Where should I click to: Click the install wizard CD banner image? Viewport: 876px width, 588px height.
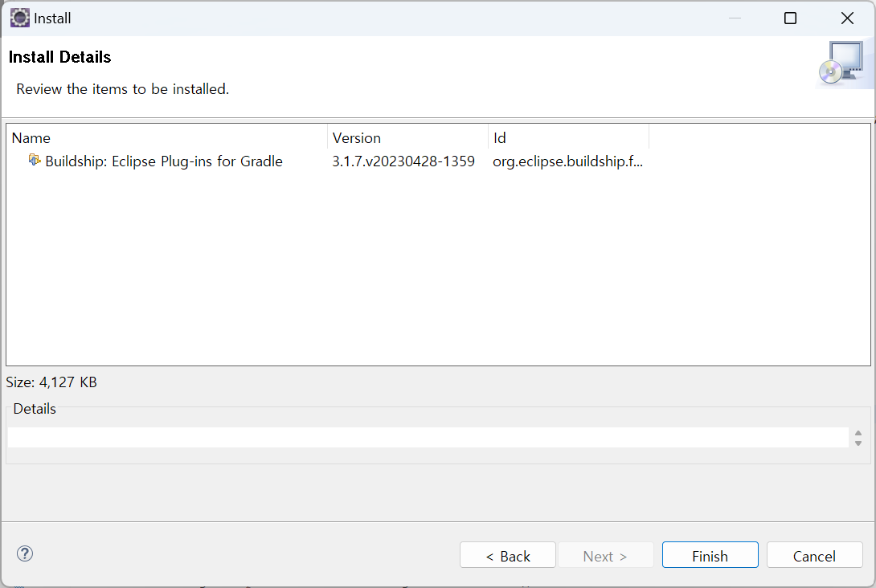coord(840,63)
